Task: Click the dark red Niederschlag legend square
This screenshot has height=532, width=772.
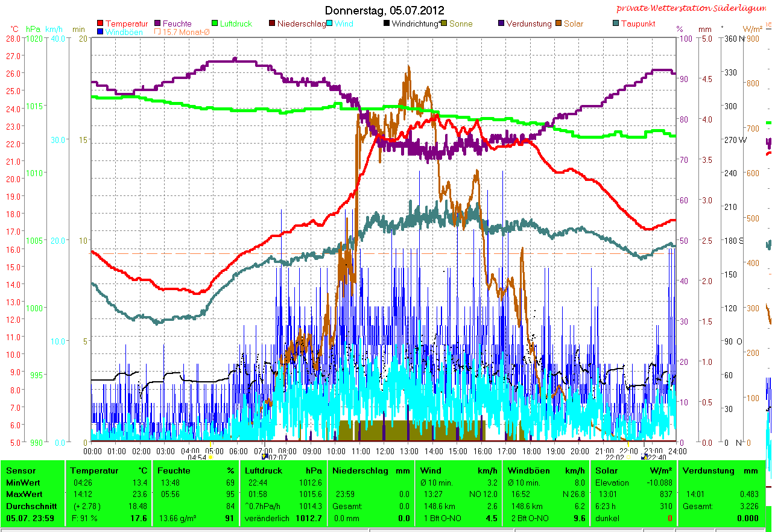Action: (272, 24)
